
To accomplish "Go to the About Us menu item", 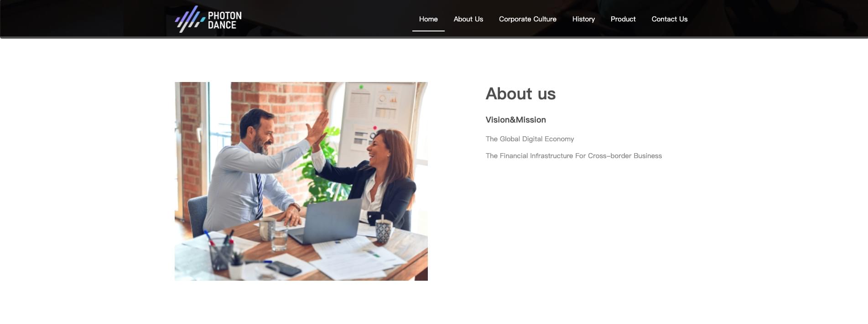I will click(468, 19).
